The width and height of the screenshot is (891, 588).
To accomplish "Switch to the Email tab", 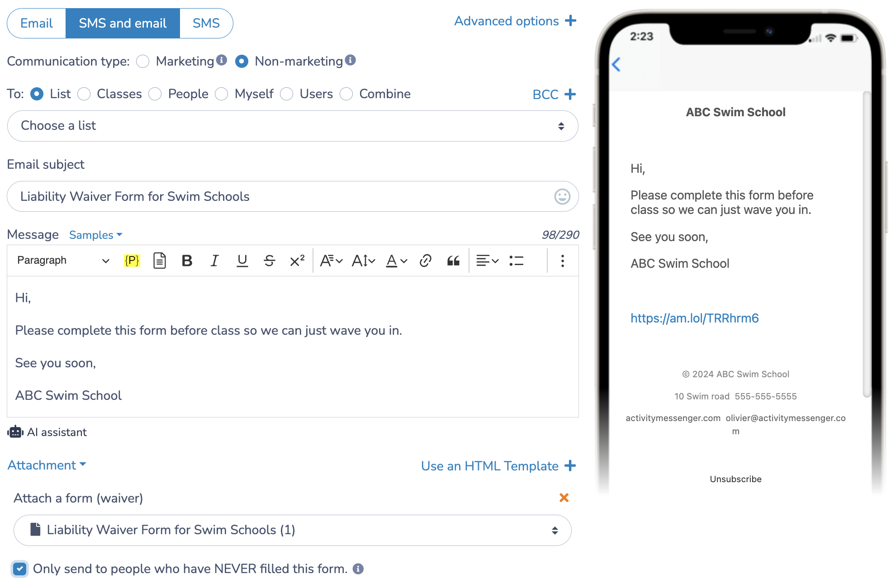I will click(x=37, y=23).
